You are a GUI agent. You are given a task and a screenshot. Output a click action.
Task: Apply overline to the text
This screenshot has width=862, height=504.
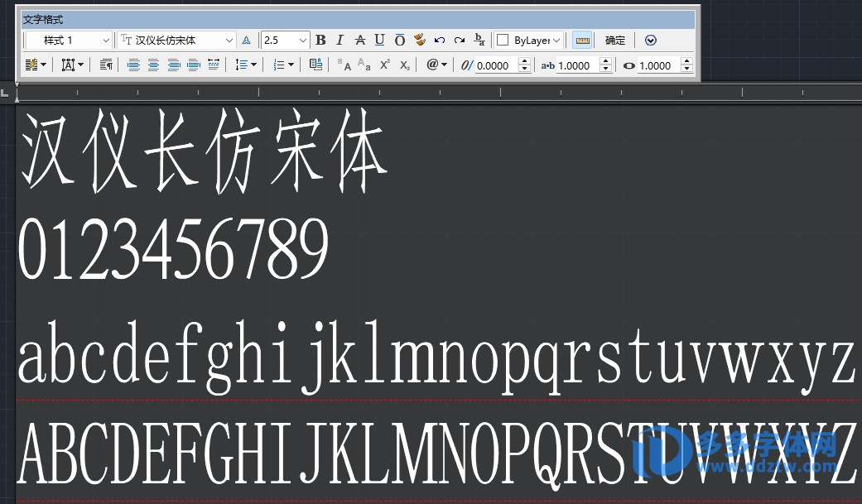click(399, 40)
